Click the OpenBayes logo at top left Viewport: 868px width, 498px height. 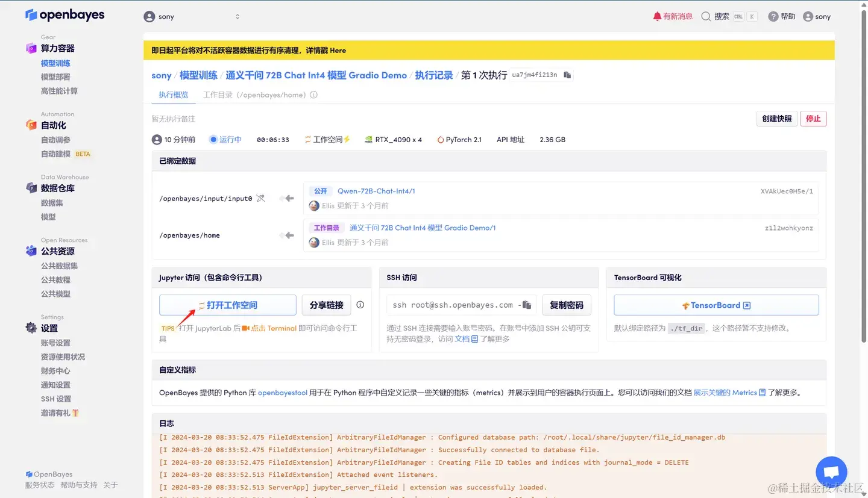[64, 15]
